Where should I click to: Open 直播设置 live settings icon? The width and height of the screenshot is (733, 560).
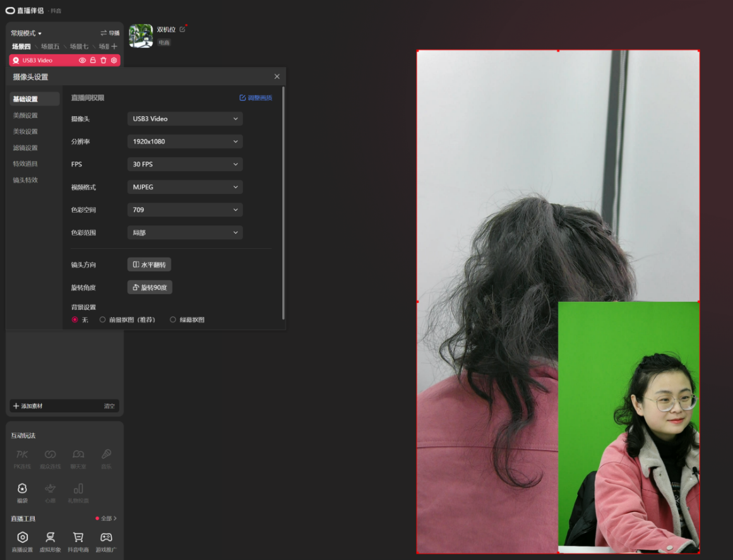click(22, 542)
